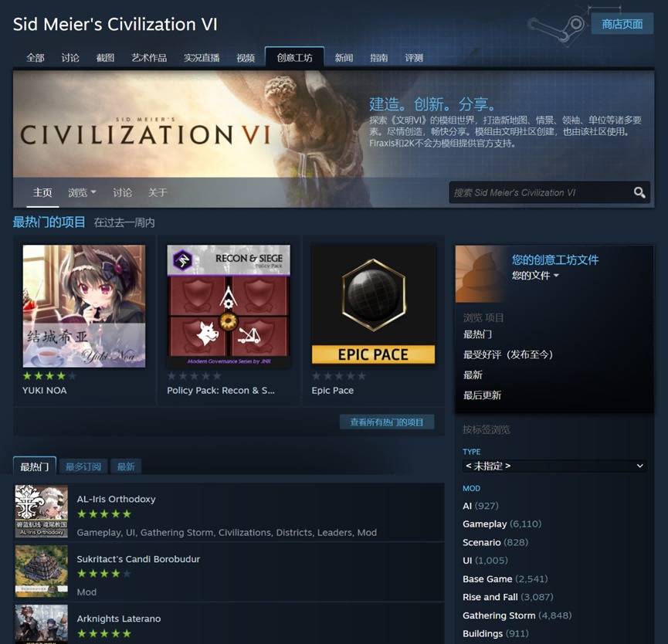
Task: Switch to the 最新 list tab
Action: (x=126, y=467)
